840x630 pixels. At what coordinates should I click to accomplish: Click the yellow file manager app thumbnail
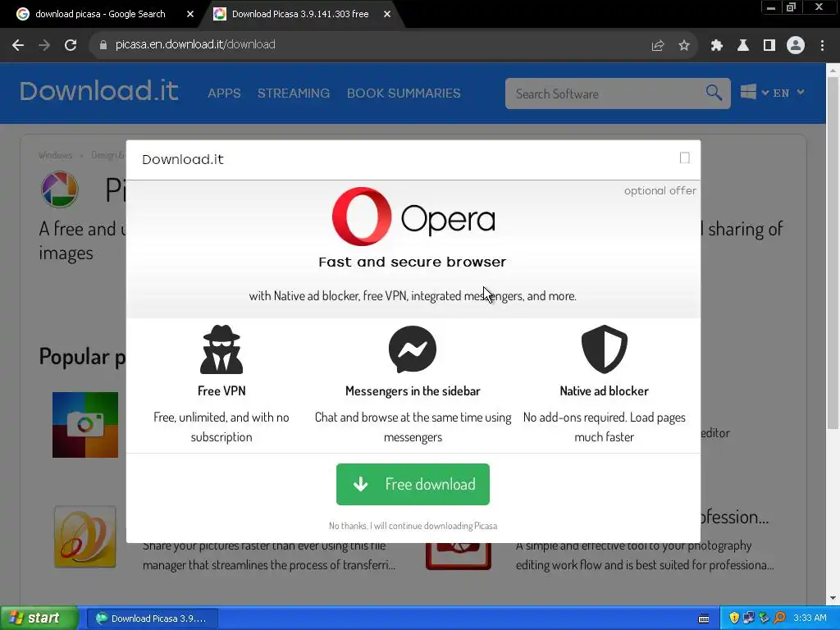coord(85,536)
